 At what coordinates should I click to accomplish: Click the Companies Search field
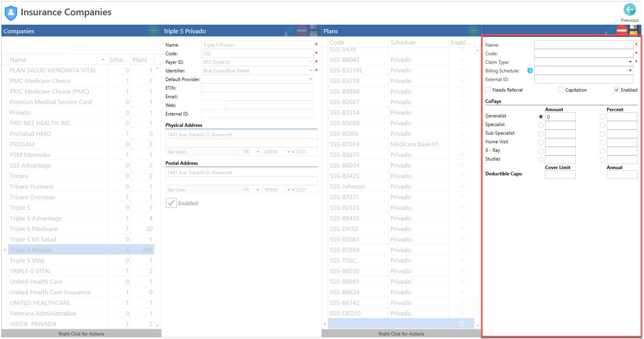coord(113,46)
